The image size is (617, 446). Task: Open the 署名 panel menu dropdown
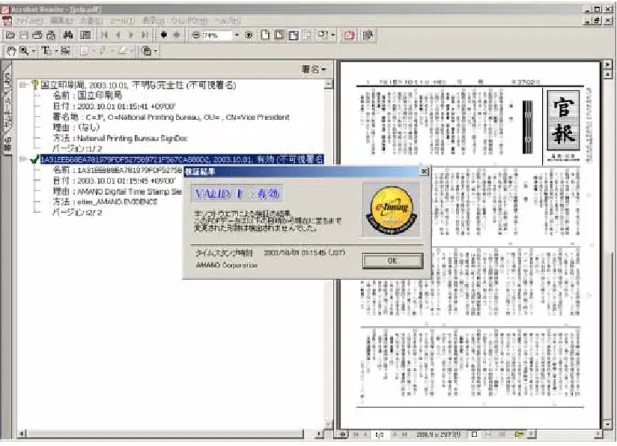(314, 69)
